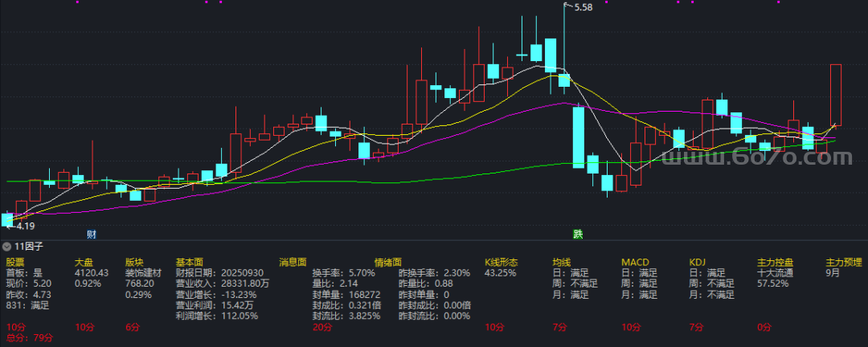The height and width of the screenshot is (347, 868).
Task: Click the 主力预埋 column header
Action: tap(843, 262)
